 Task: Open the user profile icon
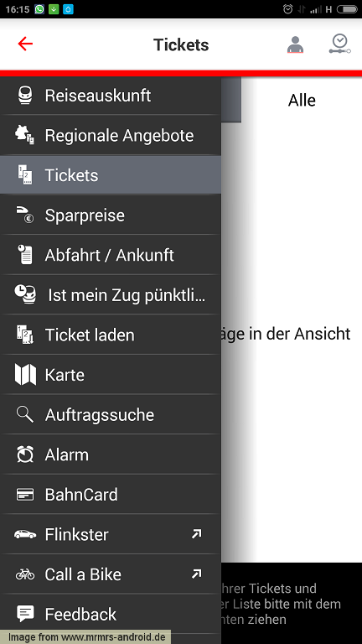(295, 44)
